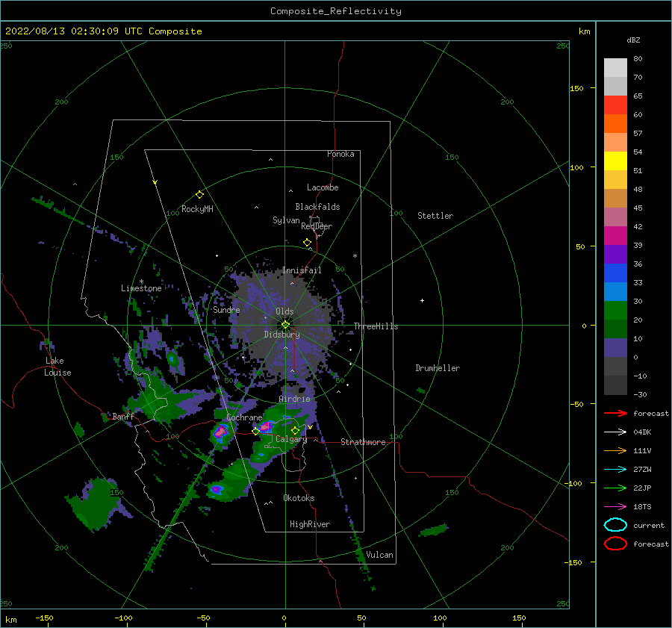
Task: Click the Composite_Reflectivity title
Action: click(335, 11)
